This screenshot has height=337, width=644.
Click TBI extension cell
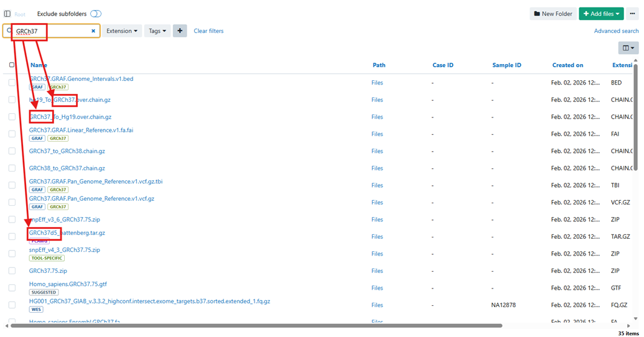(615, 185)
